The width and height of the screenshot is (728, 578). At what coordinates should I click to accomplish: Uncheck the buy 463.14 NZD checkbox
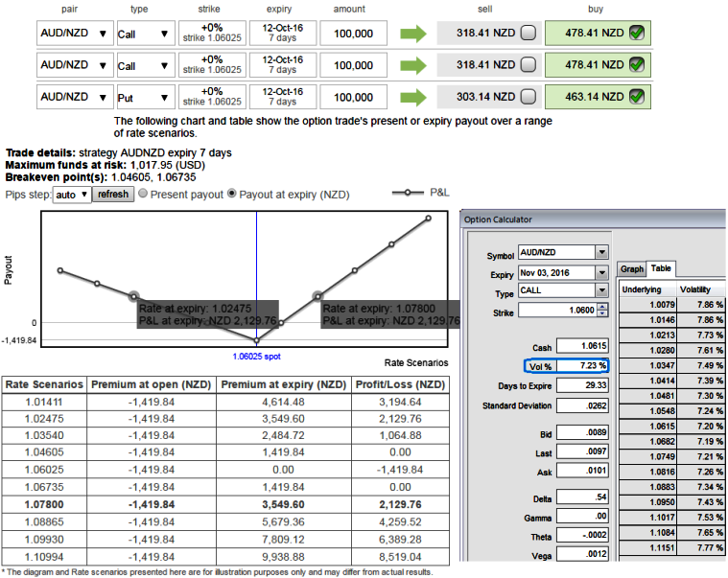[636, 97]
